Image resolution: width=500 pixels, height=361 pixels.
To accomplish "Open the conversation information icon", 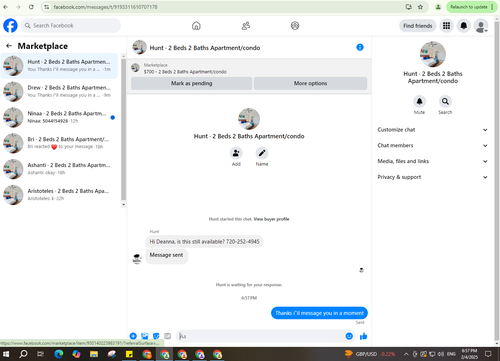I will click(360, 47).
